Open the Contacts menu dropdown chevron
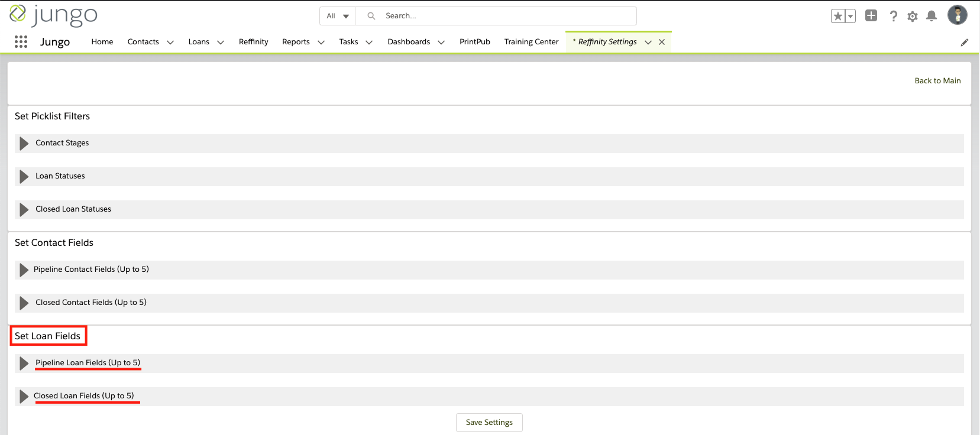The height and width of the screenshot is (435, 980). 170,43
